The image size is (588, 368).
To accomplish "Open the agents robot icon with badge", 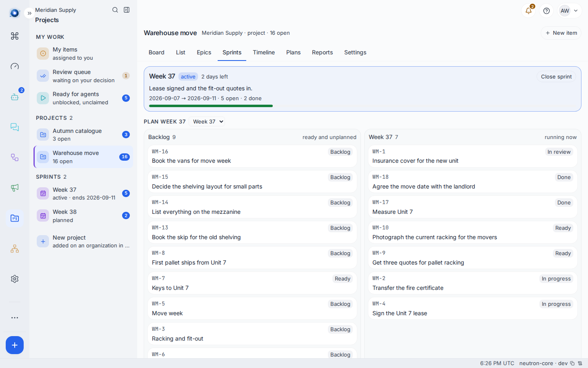I will click(x=15, y=97).
